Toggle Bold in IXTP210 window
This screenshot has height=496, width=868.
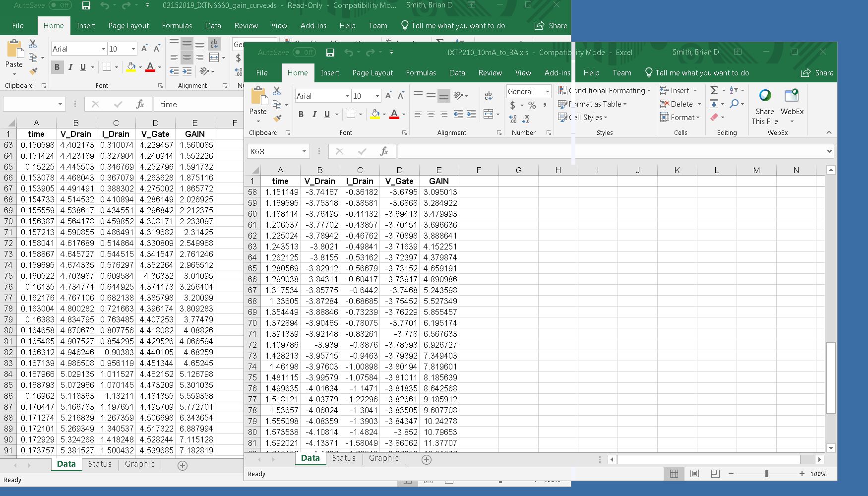301,114
